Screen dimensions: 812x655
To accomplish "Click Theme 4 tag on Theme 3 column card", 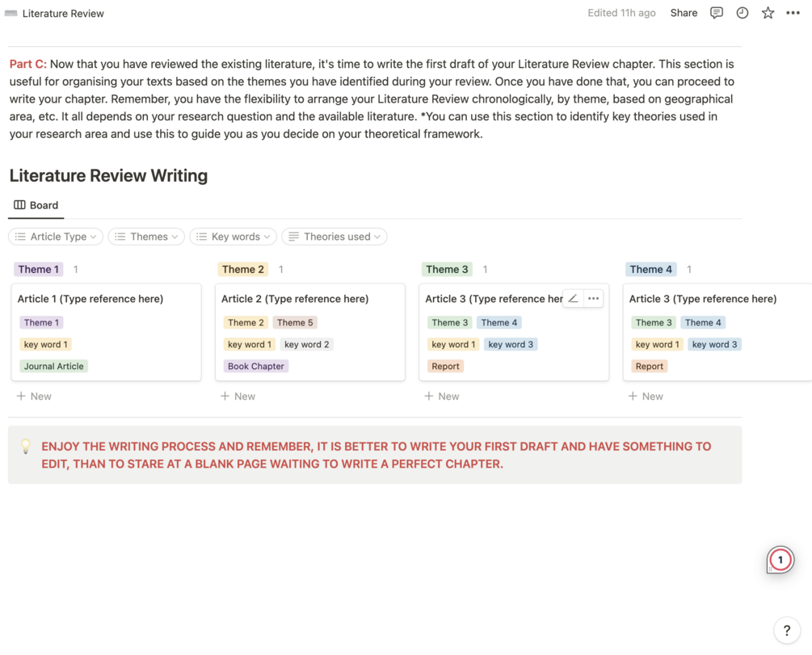I will click(499, 322).
